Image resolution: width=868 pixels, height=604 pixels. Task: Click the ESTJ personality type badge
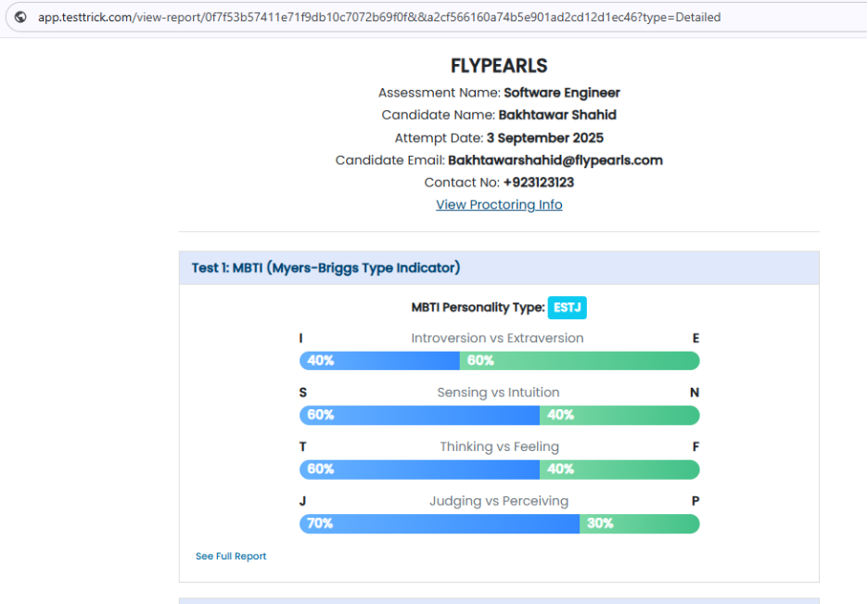[x=567, y=308]
